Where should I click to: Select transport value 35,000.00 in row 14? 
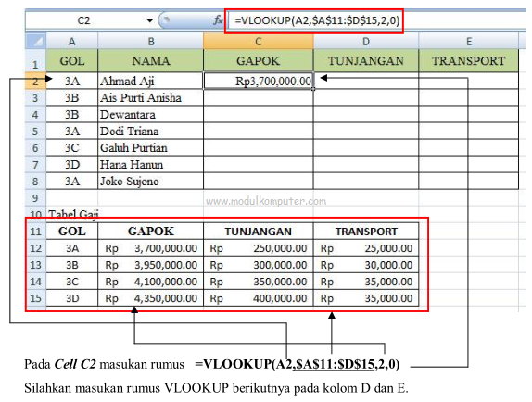click(366, 282)
